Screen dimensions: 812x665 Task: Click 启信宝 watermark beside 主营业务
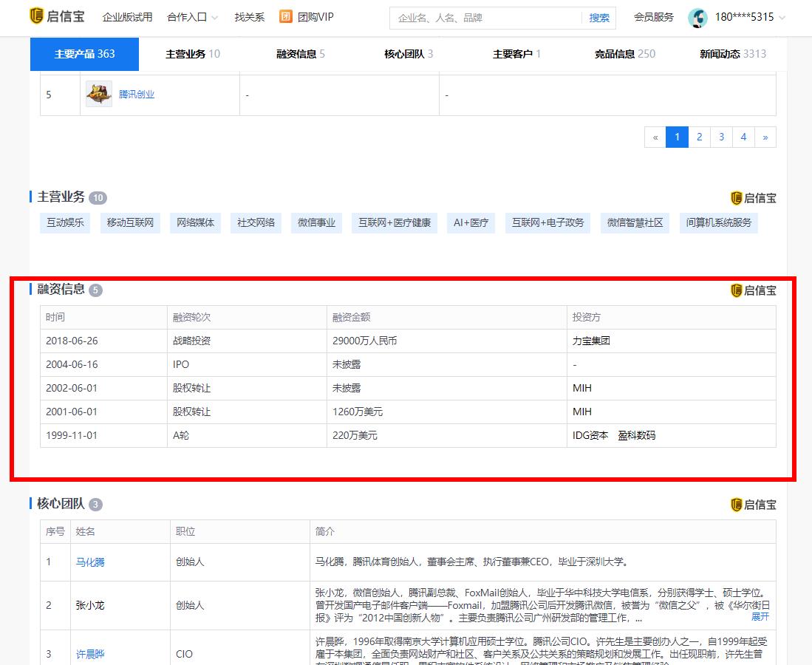pyautogui.click(x=753, y=198)
